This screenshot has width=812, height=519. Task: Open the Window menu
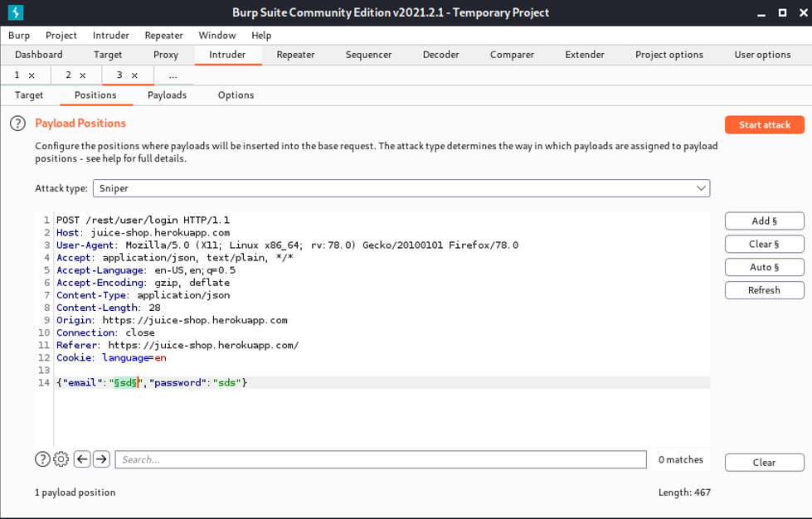coord(217,35)
